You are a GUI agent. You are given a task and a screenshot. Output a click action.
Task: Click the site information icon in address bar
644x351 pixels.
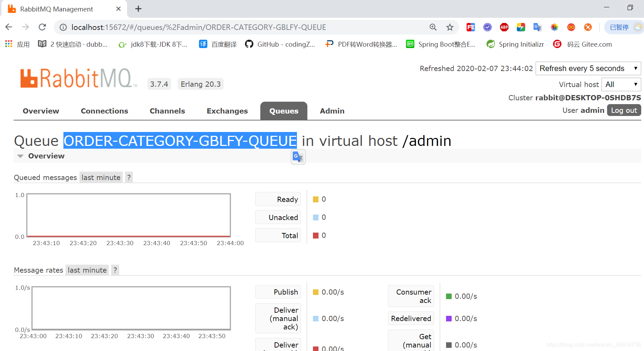click(x=63, y=27)
